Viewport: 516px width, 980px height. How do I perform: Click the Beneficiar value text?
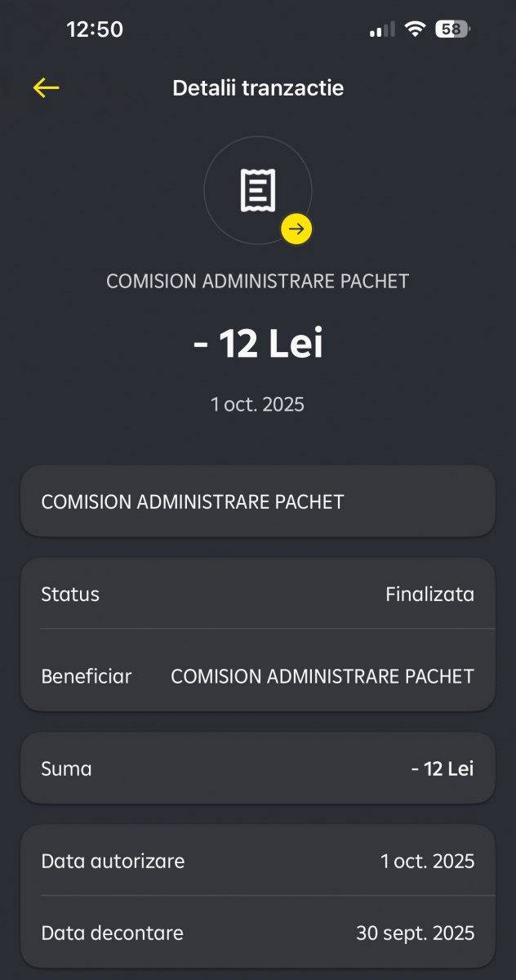(x=322, y=676)
